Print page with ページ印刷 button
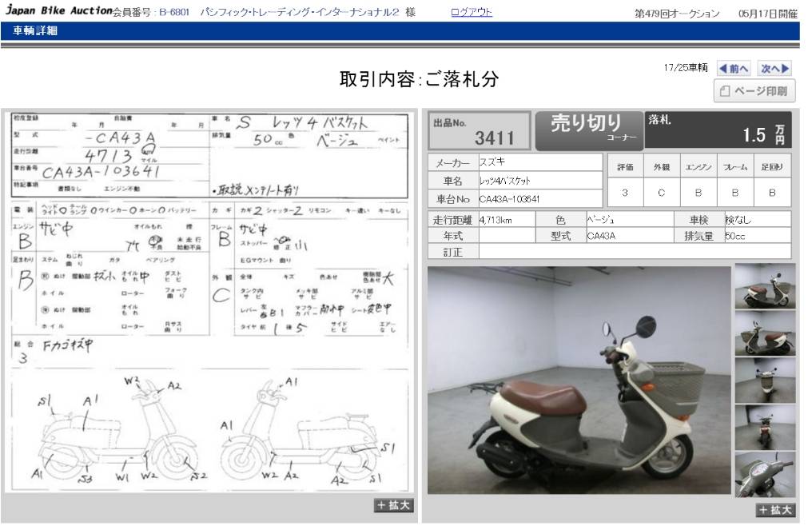812x530 pixels. pyautogui.click(x=754, y=91)
